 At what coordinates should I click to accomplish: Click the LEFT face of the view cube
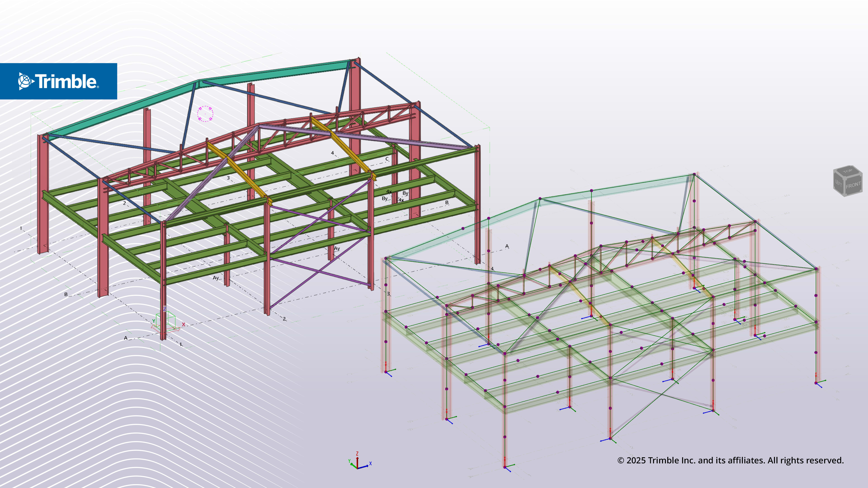(839, 183)
